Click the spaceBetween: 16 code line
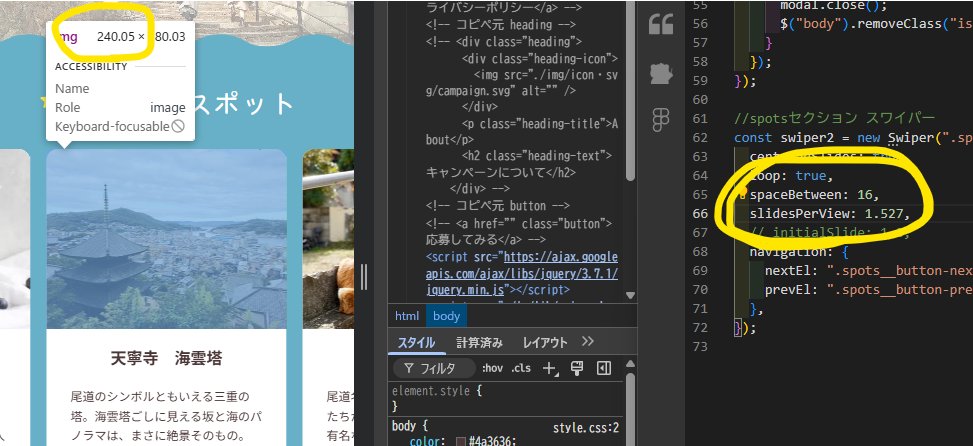 [x=814, y=195]
